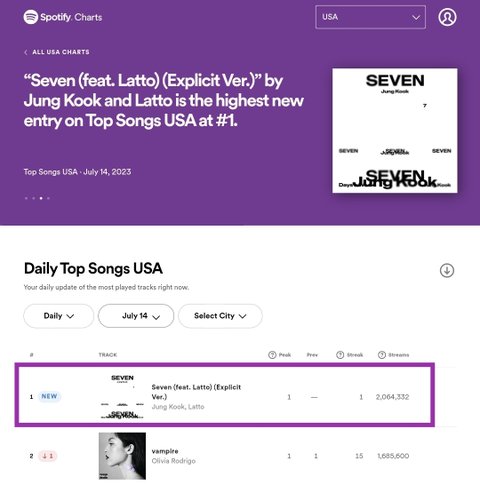480x485 pixels.
Task: Click the Olivia Rodrigo artist link
Action: (173, 461)
